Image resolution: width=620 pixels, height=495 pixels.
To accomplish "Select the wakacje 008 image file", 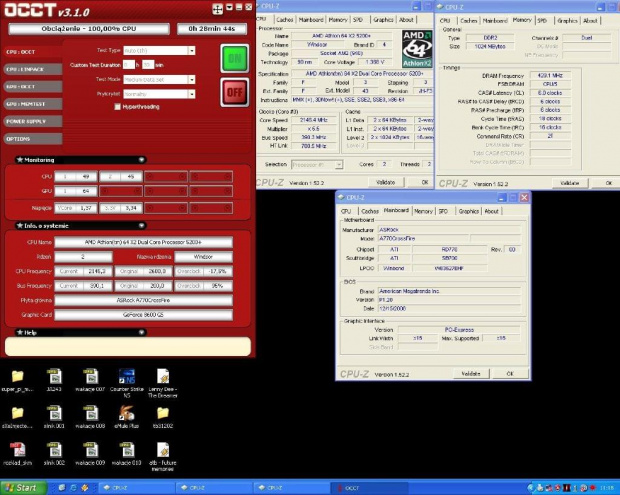I will [90, 418].
